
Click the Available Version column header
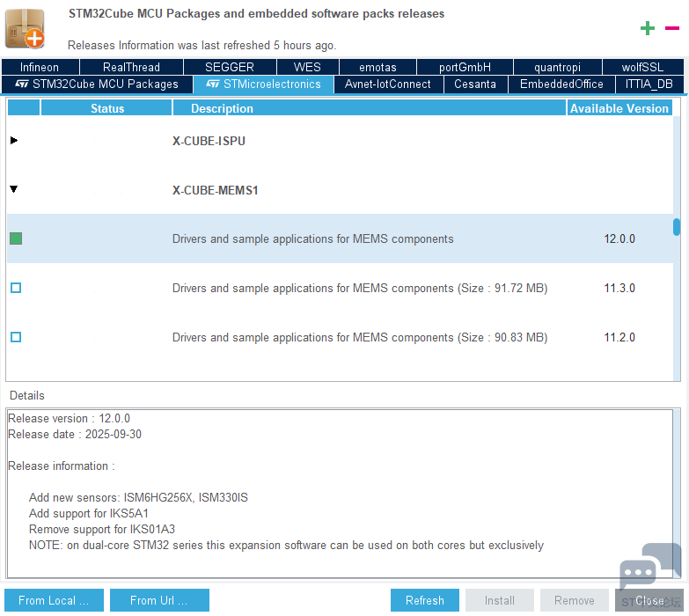pyautogui.click(x=619, y=108)
